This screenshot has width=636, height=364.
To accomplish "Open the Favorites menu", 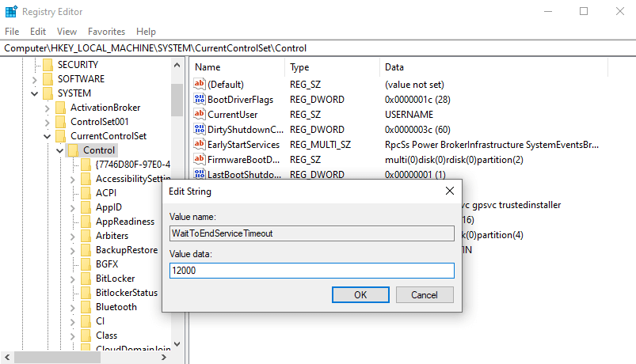I will click(x=106, y=31).
